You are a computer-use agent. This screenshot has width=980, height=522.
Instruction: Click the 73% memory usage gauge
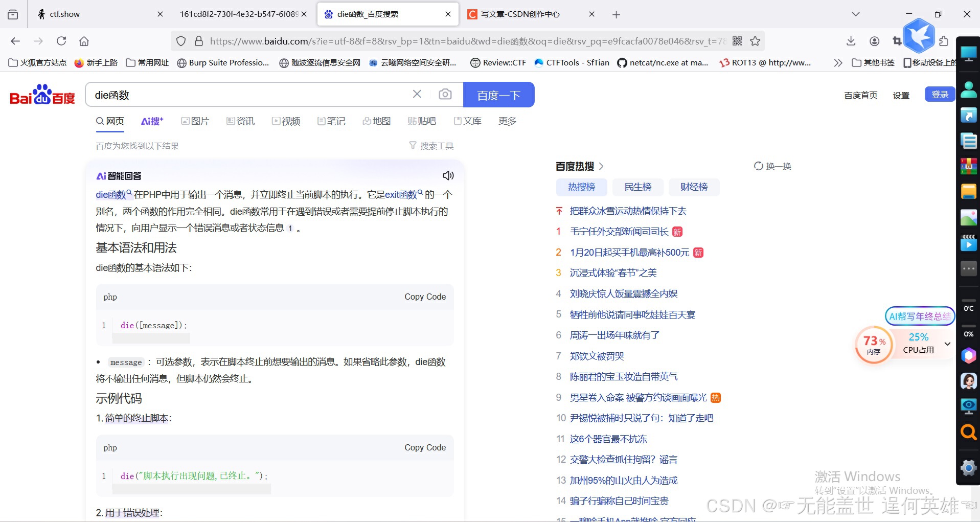point(874,345)
